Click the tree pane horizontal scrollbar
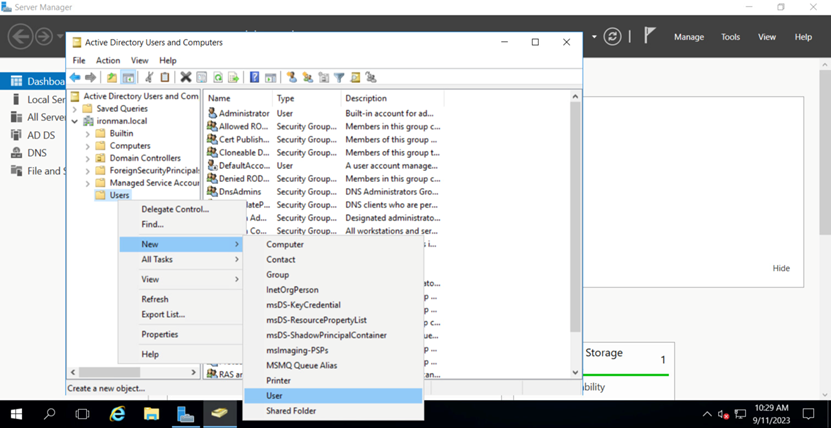Viewport: 831px width, 428px height. point(110,373)
